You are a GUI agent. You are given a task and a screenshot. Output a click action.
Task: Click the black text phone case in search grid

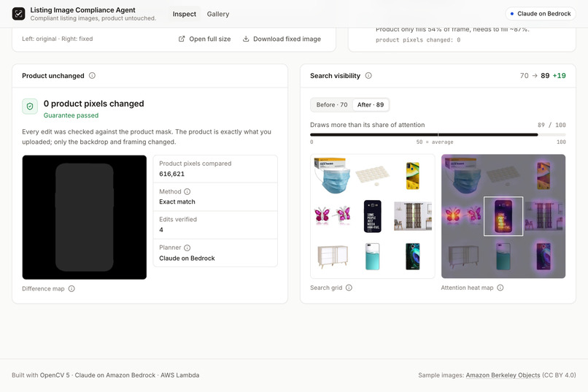click(372, 217)
